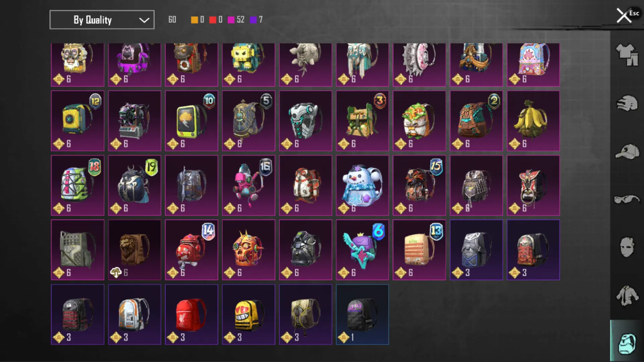
Task: Select the helmet category icon
Action: (x=627, y=103)
